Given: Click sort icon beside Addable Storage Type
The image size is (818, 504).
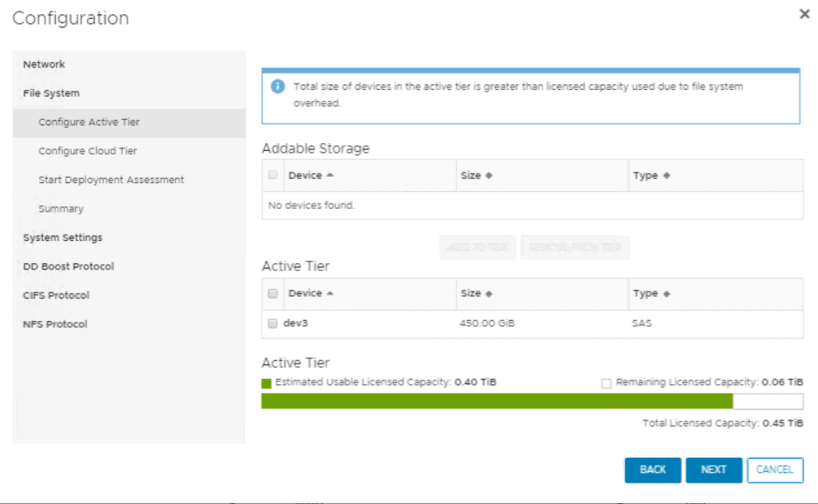Looking at the screenshot, I should (667, 176).
